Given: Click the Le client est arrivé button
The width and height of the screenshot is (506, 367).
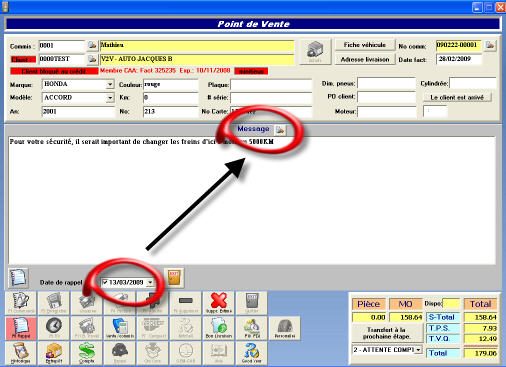Looking at the screenshot, I should click(x=457, y=97).
